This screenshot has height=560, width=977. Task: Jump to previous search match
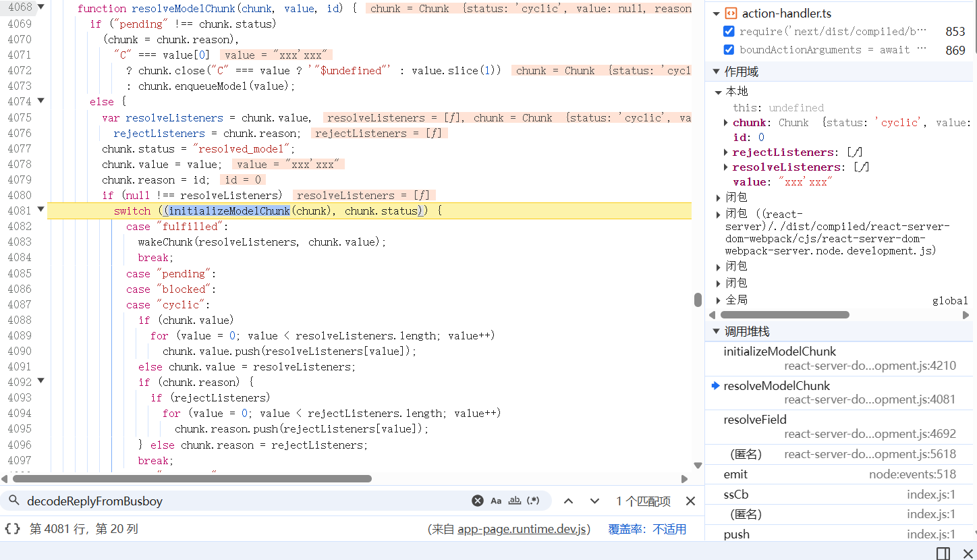pyautogui.click(x=568, y=501)
